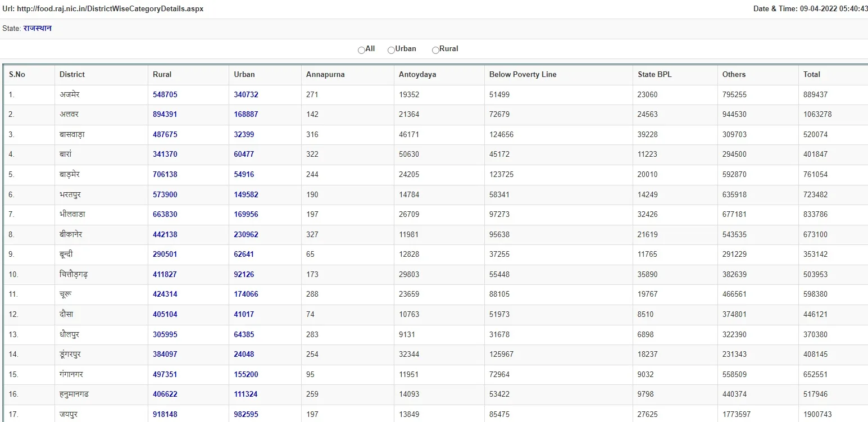Click the Annapurna column header

325,75
